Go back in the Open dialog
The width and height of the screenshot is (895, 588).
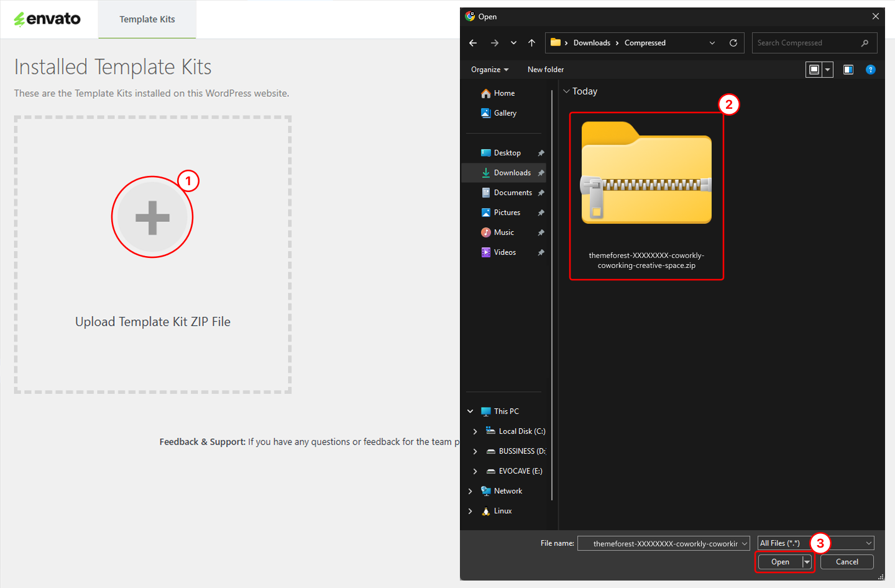coord(473,43)
